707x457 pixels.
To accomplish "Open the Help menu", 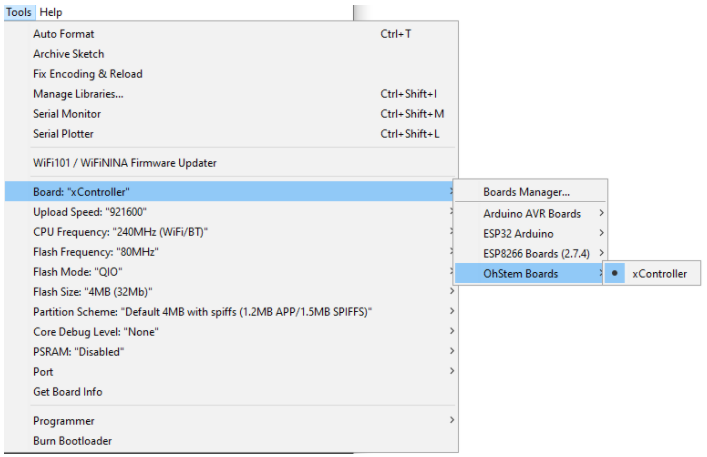I will coord(51,12).
